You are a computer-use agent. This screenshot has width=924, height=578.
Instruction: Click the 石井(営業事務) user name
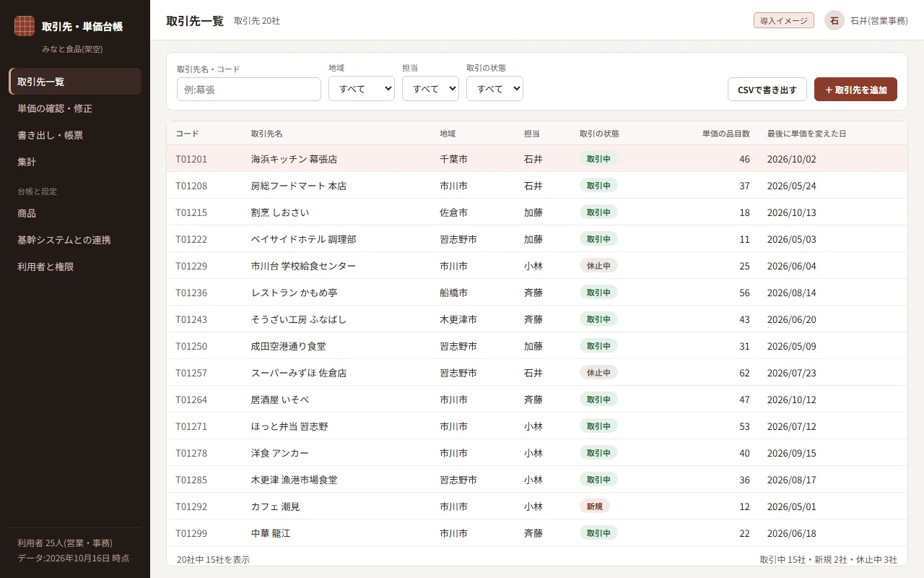click(x=879, y=21)
